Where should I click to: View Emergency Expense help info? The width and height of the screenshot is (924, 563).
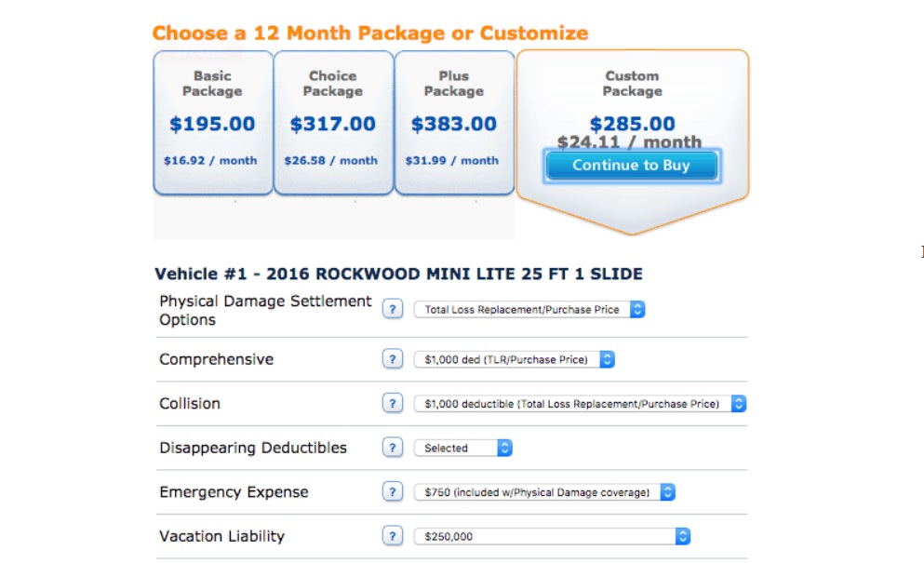[393, 491]
